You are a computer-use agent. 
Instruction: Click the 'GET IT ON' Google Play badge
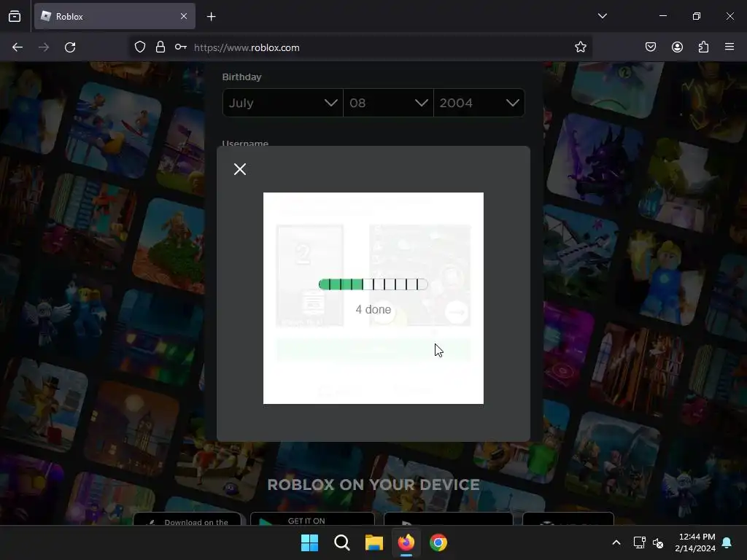pos(312,519)
